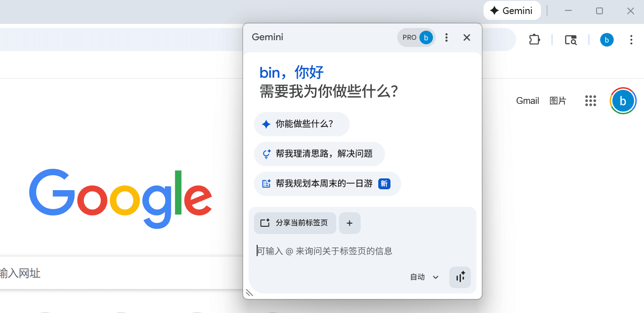Click the Gemini panel resize handle
This screenshot has width=644, height=313.
[x=249, y=293]
